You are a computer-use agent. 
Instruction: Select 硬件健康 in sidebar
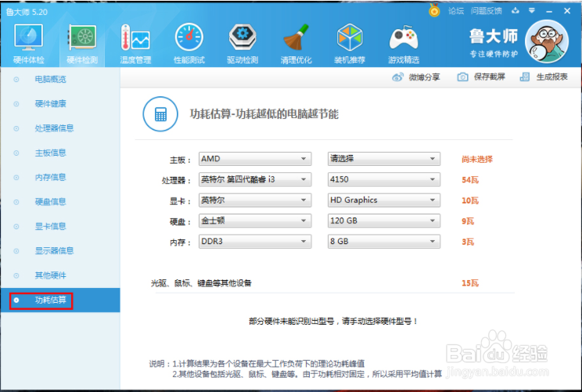point(51,103)
